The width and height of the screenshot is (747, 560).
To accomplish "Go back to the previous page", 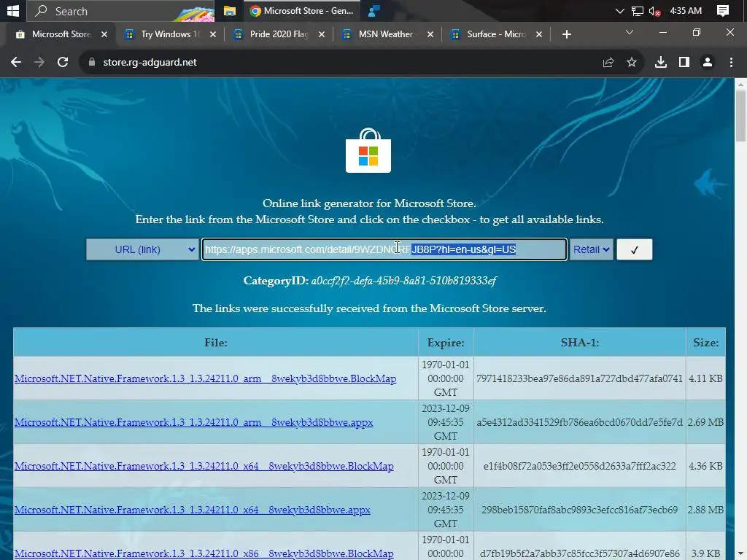I will click(x=16, y=62).
